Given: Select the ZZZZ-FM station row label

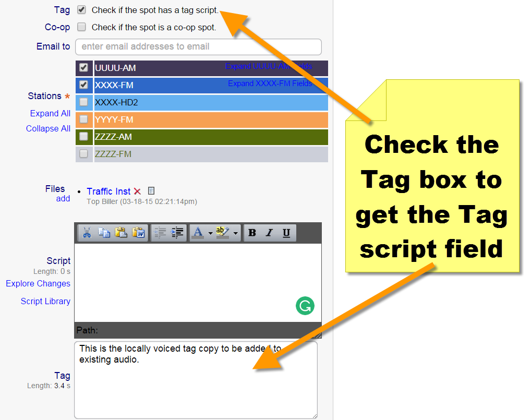Looking at the screenshot, I should (113, 154).
